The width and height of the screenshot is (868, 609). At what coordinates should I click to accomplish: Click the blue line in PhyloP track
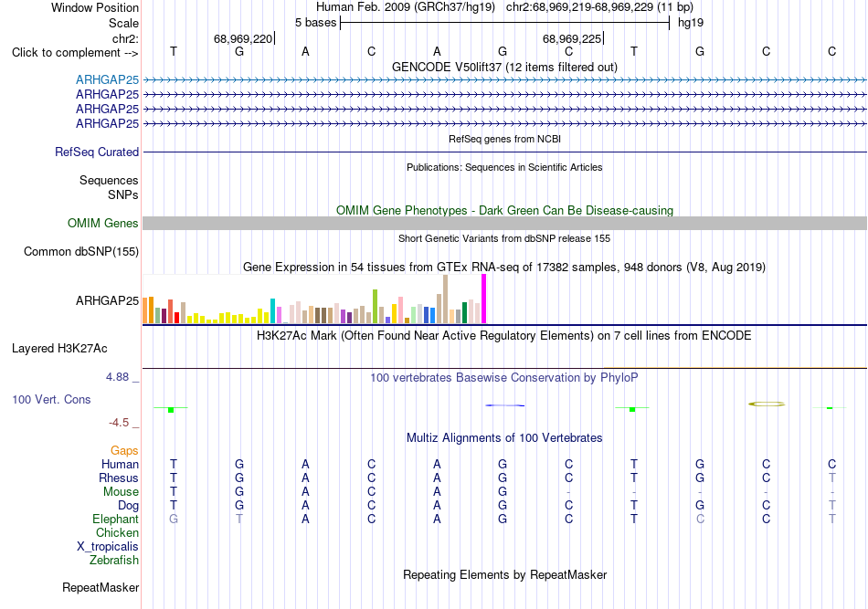505,405
